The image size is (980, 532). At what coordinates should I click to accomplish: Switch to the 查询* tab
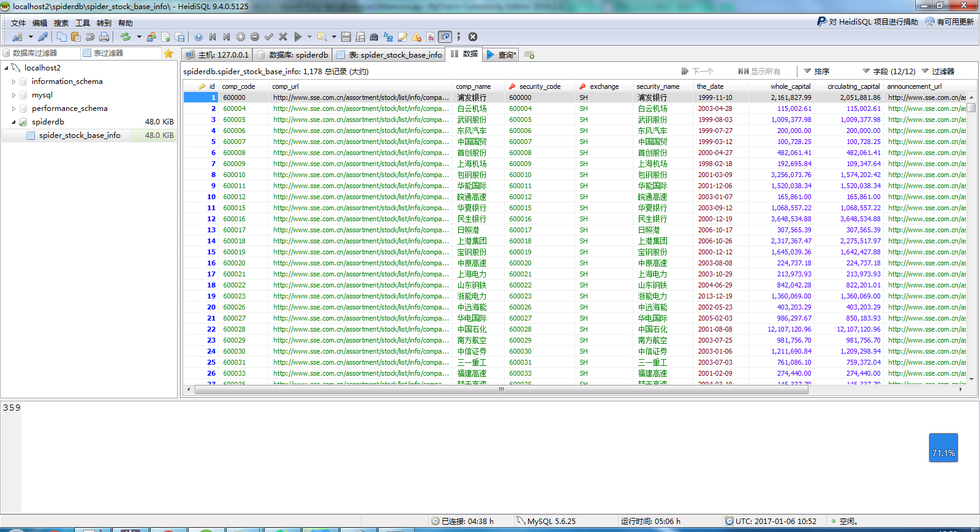tap(502, 55)
